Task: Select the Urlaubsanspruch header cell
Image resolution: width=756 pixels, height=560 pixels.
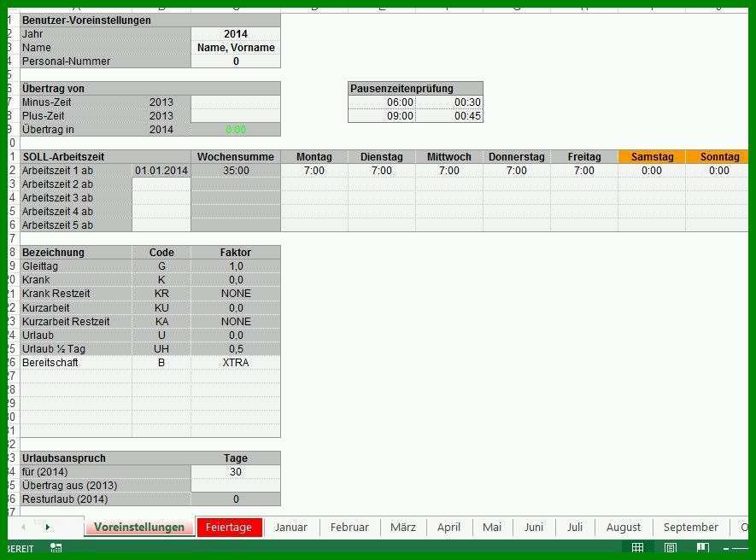Action: tap(106, 458)
